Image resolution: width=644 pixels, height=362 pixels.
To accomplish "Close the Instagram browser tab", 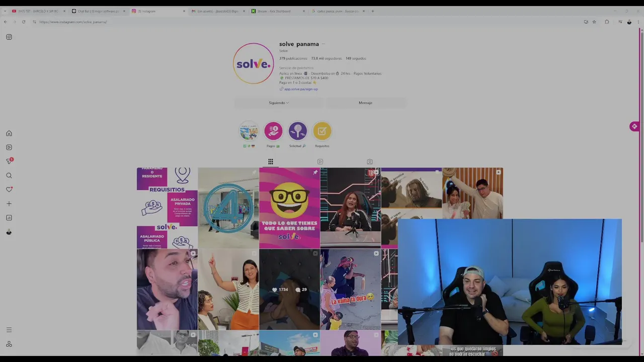I will click(184, 11).
